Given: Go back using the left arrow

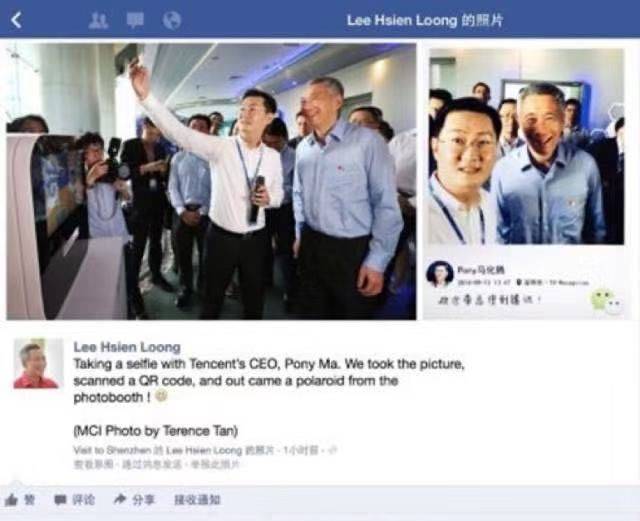Looking at the screenshot, I should click(x=16, y=20).
